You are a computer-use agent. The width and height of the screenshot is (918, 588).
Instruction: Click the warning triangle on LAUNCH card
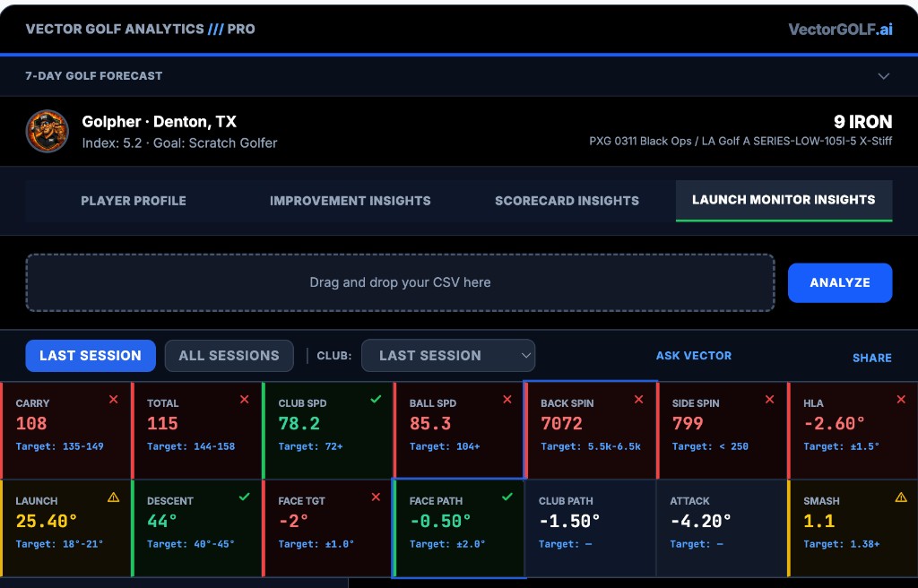click(113, 497)
